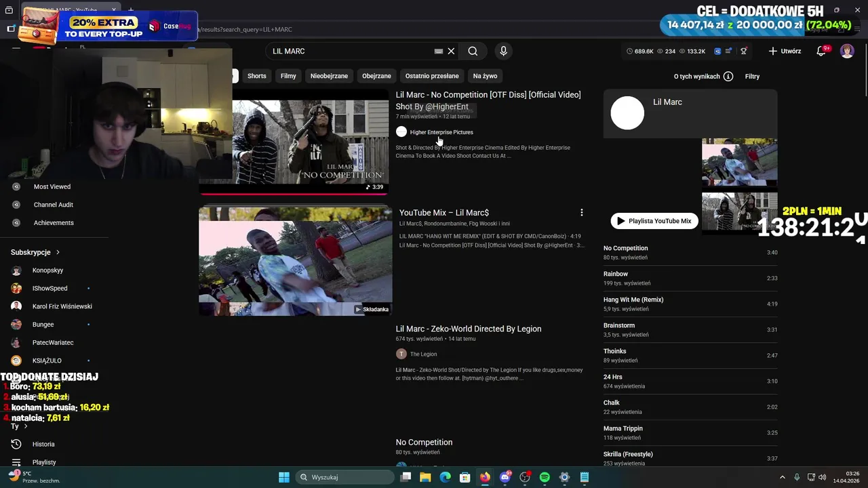Open Higher Enterprise Pictures channel link
Screen dimensions: 868x488
[441, 132]
